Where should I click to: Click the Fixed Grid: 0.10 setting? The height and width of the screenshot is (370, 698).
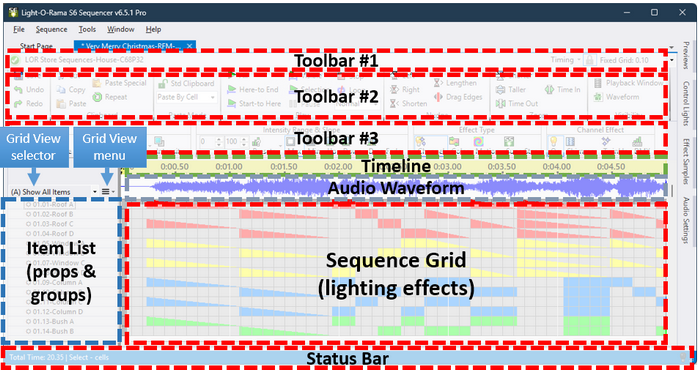tap(624, 60)
